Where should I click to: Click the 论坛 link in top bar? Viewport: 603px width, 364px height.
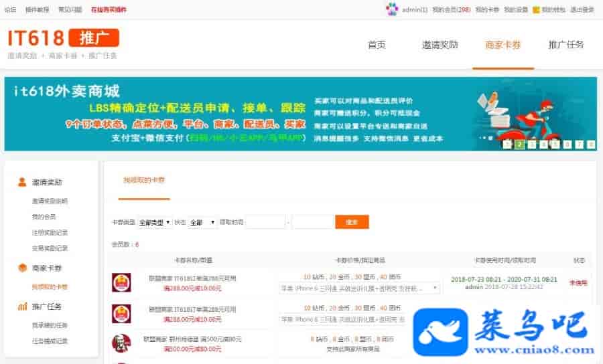coord(10,9)
